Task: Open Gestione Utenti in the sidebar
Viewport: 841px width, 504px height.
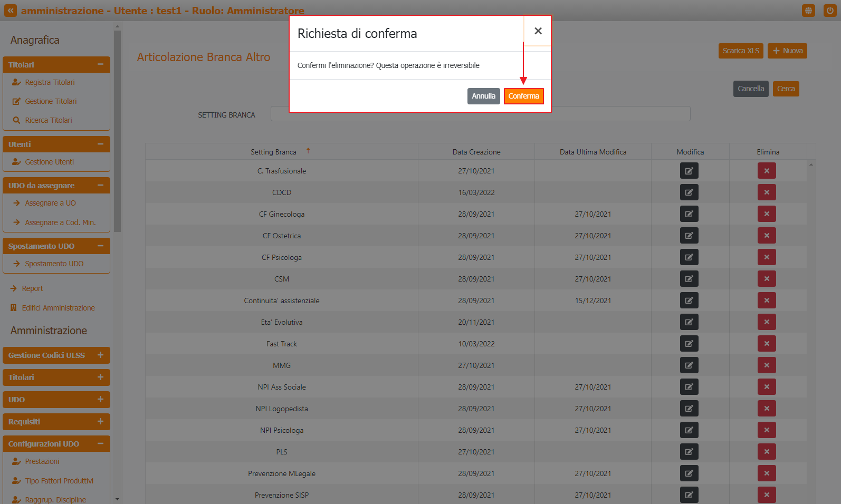Action: pyautogui.click(x=49, y=162)
